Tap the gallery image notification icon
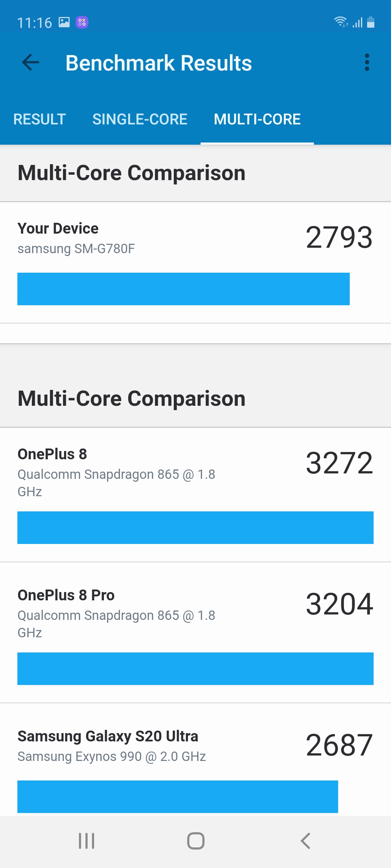This screenshot has width=391, height=868. [64, 22]
